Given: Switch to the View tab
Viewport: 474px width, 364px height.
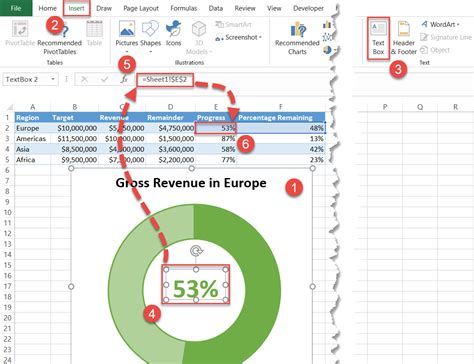Looking at the screenshot, I should (274, 8).
